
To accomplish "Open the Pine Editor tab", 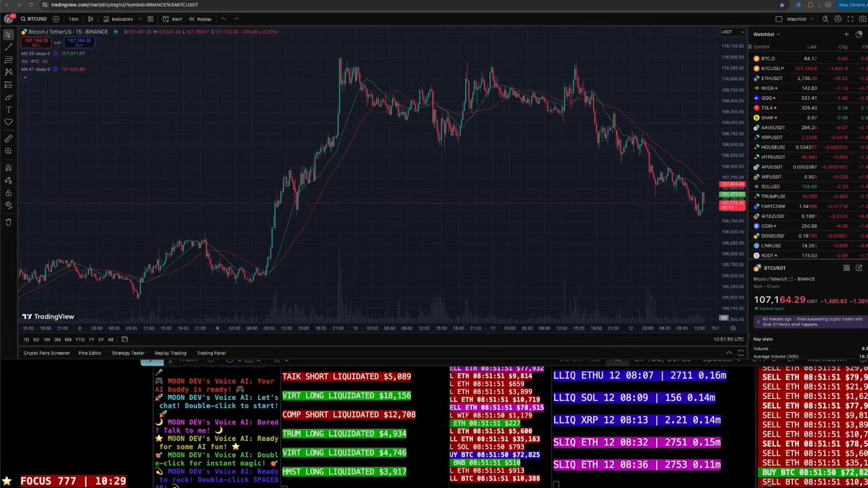I will point(90,353).
